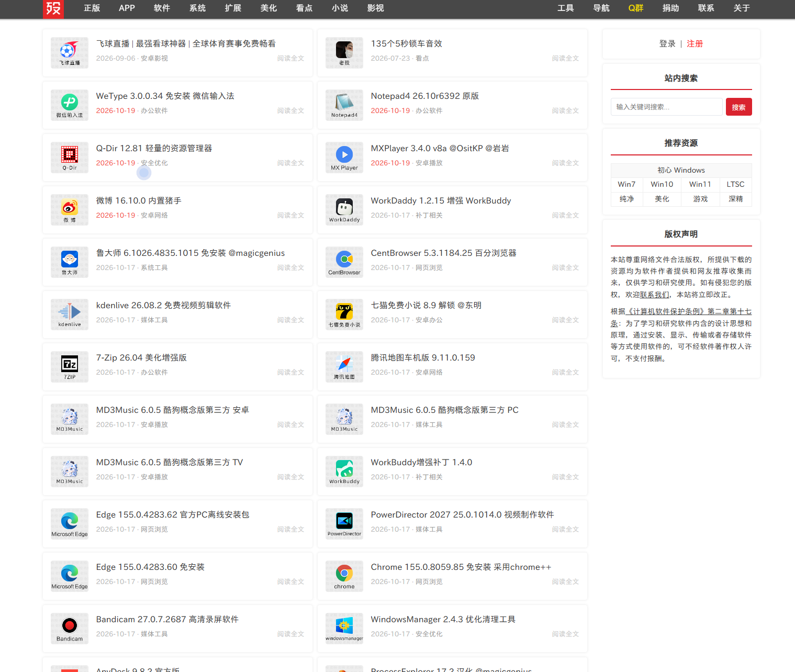Open the chrome icon
This screenshot has width=795, height=672.
click(x=344, y=576)
